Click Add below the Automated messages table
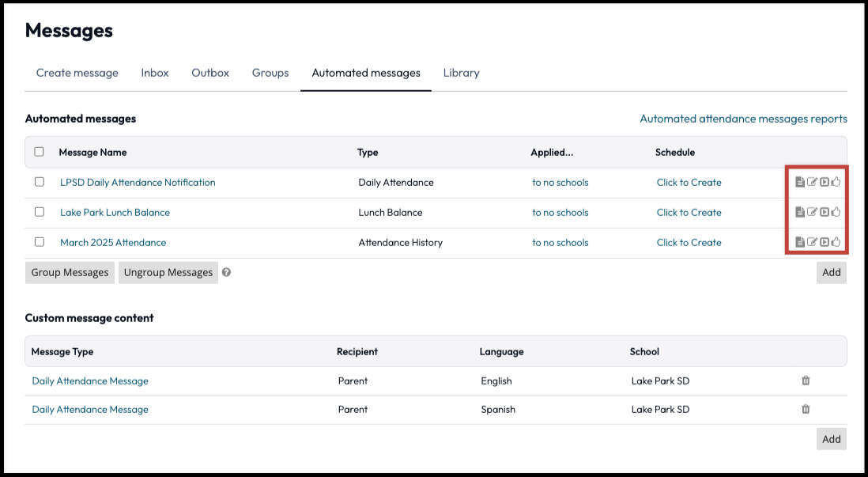 (831, 272)
